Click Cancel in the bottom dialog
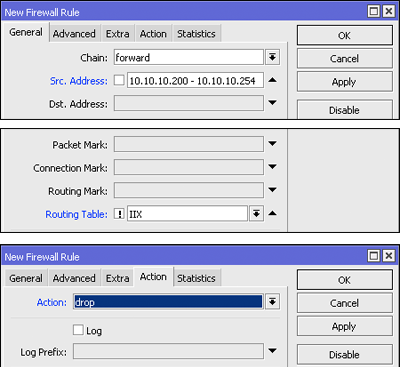The height and width of the screenshot is (367, 400). [345, 303]
